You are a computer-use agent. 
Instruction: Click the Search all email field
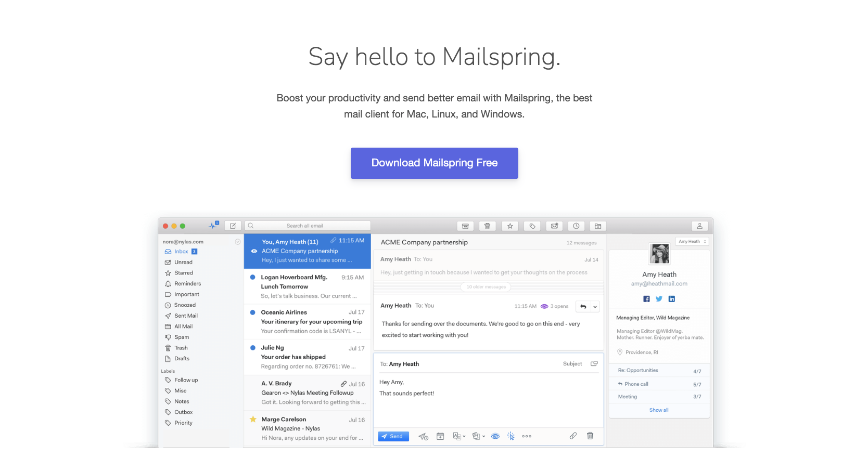308,225
